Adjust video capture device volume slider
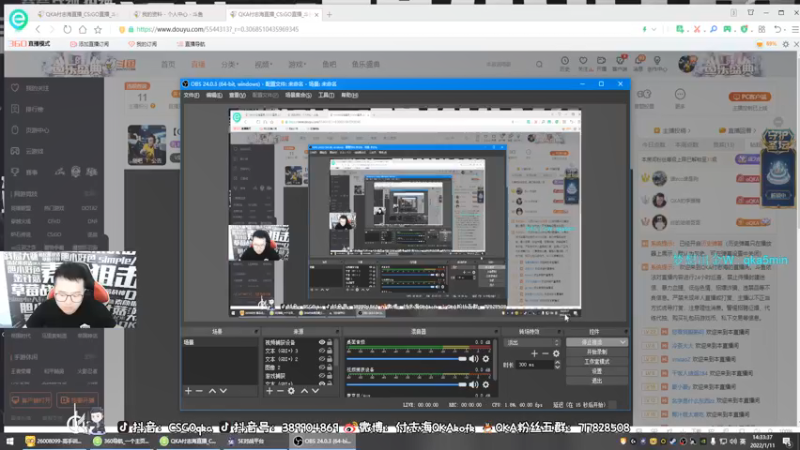Image resolution: width=800 pixels, height=450 pixels. pos(406,385)
